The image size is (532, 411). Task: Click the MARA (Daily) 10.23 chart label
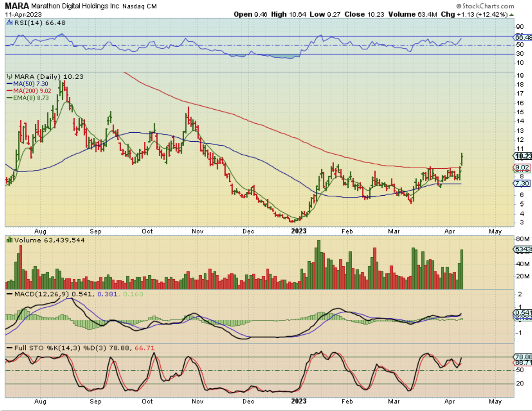[x=49, y=77]
